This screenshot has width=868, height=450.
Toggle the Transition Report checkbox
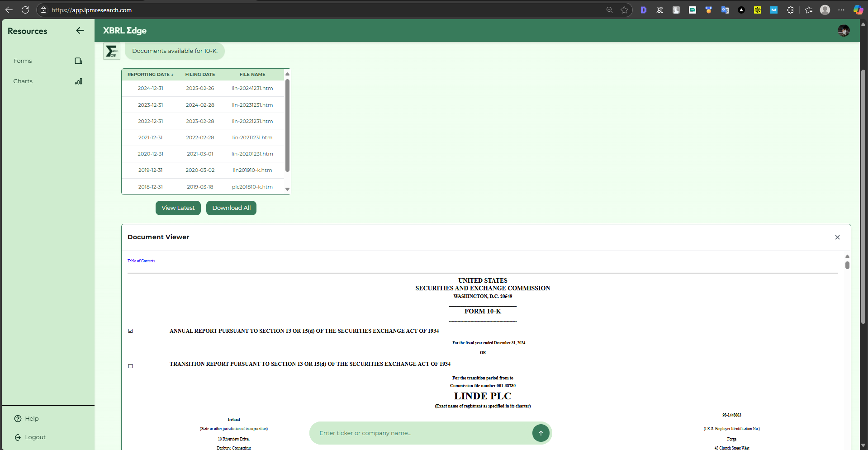tap(131, 366)
